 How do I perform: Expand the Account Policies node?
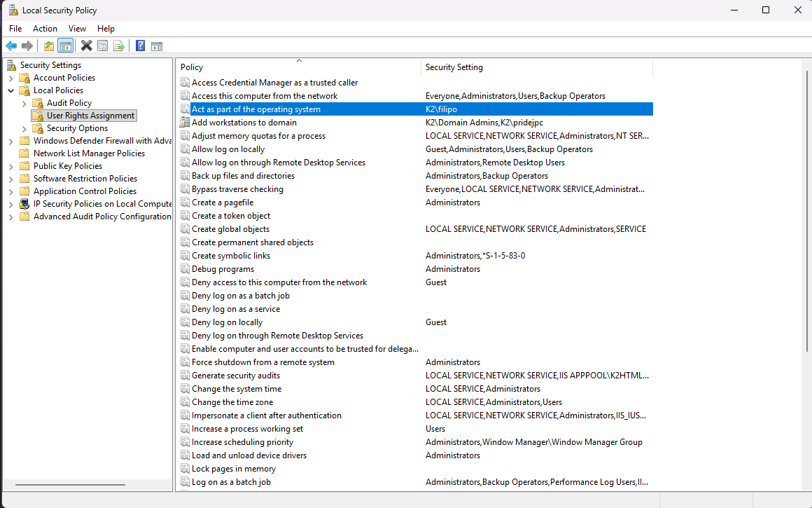[x=11, y=78]
